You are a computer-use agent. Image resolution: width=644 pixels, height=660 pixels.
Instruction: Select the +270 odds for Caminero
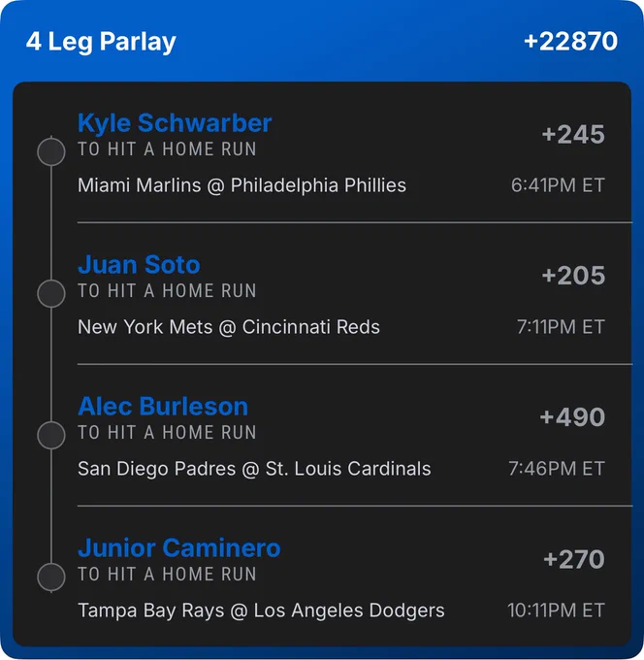click(x=574, y=559)
